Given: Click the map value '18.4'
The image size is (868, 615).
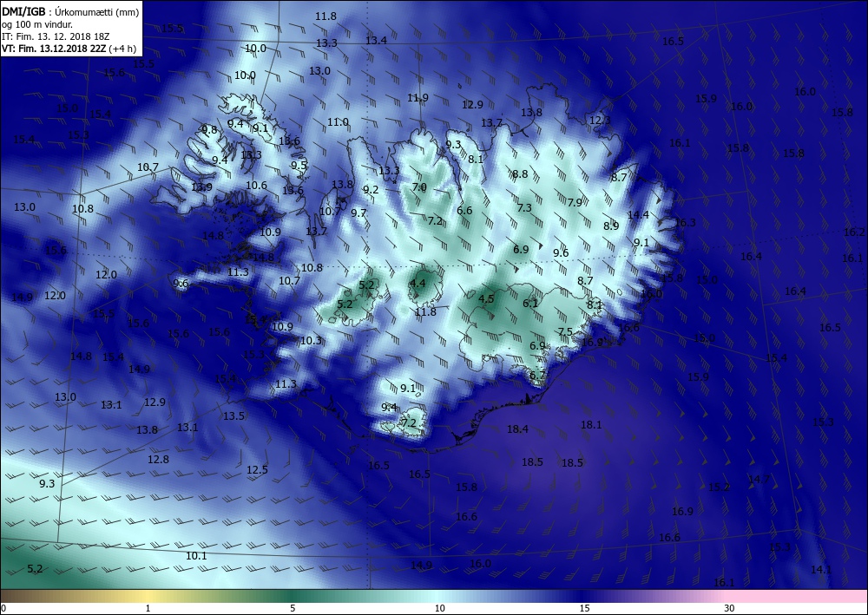Looking at the screenshot, I should (517, 429).
